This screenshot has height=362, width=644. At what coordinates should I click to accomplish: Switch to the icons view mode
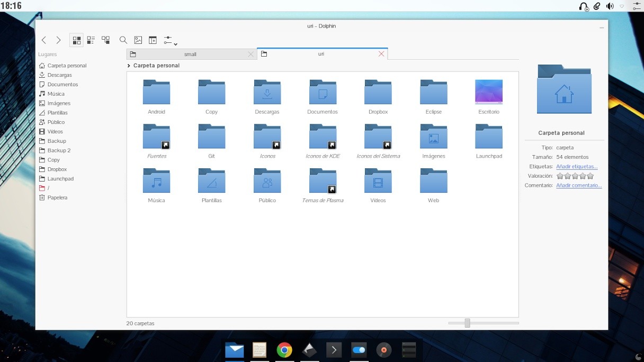tap(76, 40)
